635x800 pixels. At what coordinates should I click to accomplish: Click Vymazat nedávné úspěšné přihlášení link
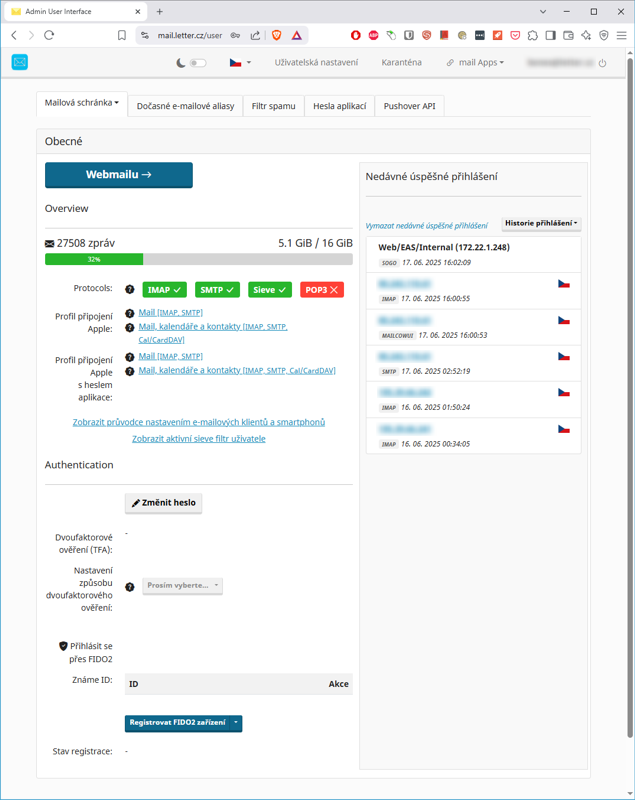click(426, 226)
